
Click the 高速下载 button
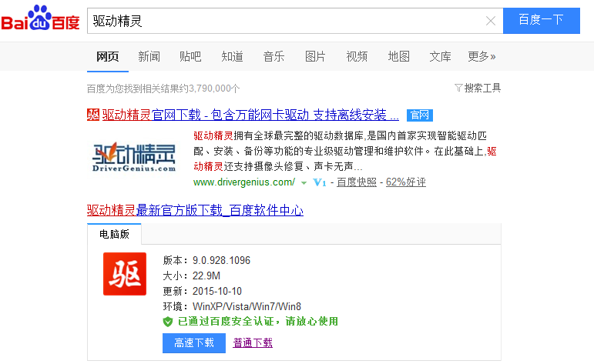(x=193, y=342)
